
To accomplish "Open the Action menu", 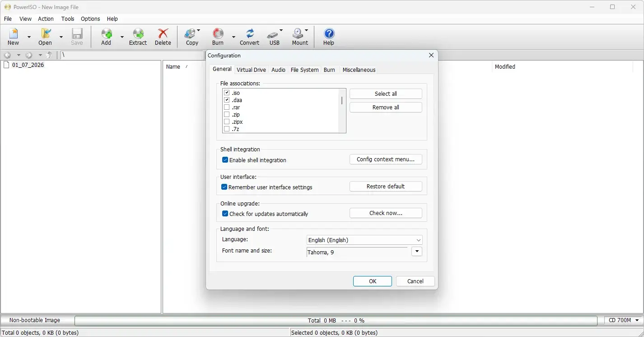I will (x=46, y=19).
